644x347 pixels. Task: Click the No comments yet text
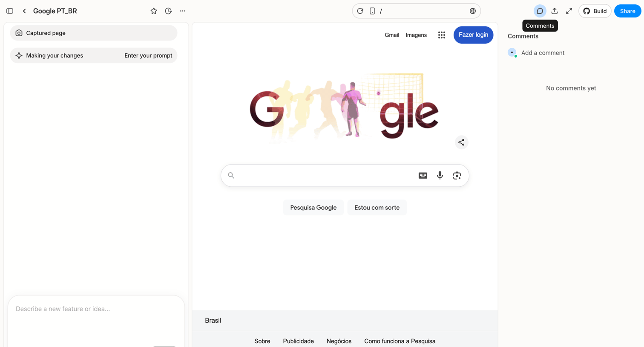pos(571,88)
